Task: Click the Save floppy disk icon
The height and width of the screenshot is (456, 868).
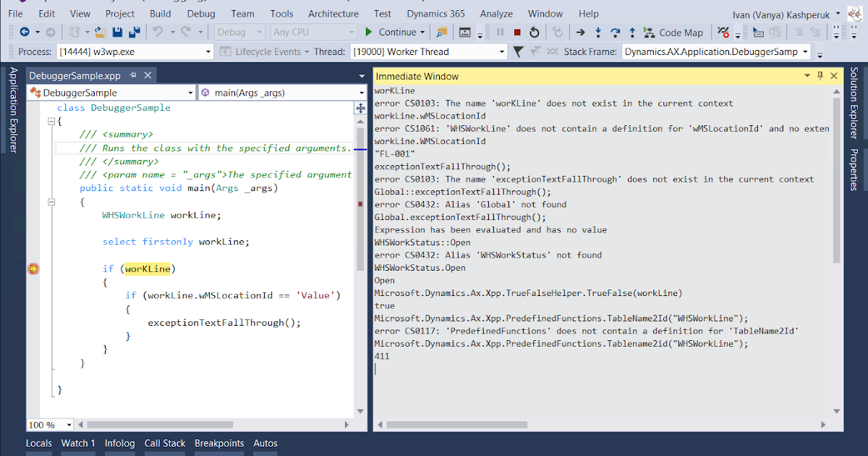Action: pos(117,32)
